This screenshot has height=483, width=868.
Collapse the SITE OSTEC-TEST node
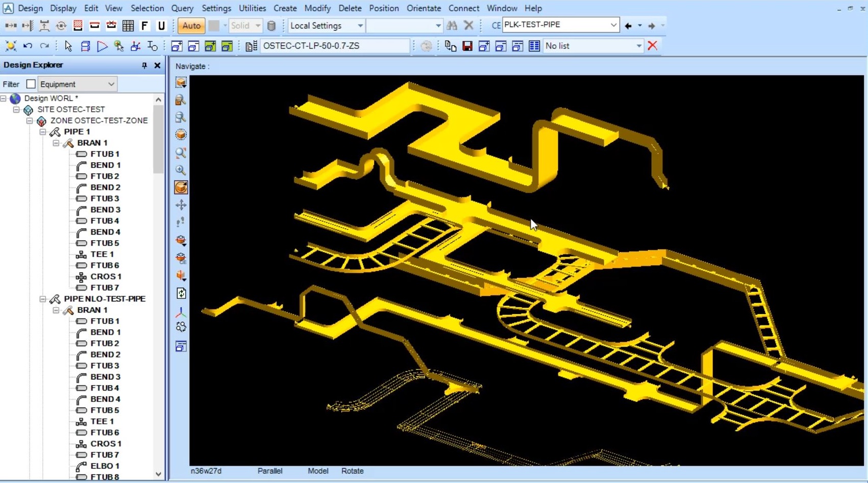16,110
